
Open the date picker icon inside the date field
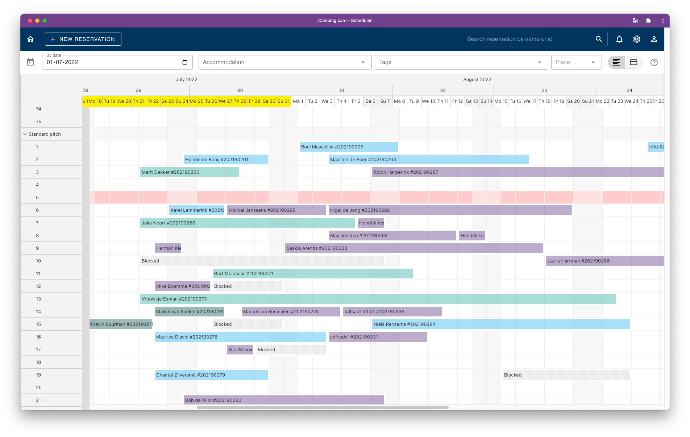pos(185,62)
